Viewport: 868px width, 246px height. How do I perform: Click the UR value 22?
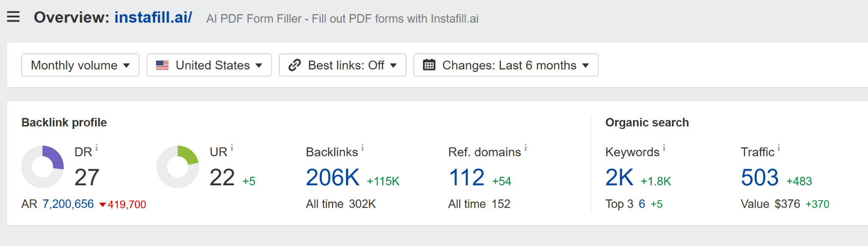click(222, 177)
